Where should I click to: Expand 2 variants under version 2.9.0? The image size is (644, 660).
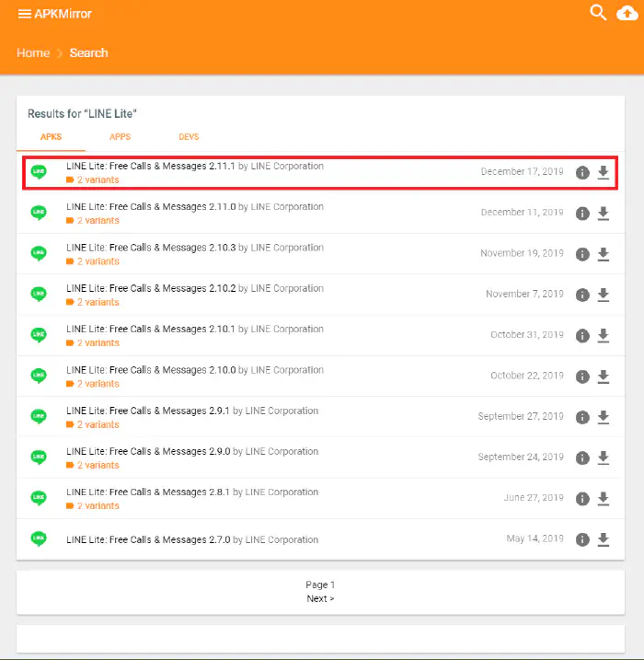pyautogui.click(x=93, y=465)
